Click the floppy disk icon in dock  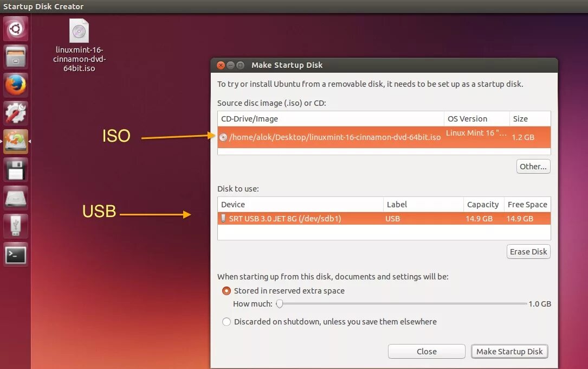click(15, 170)
